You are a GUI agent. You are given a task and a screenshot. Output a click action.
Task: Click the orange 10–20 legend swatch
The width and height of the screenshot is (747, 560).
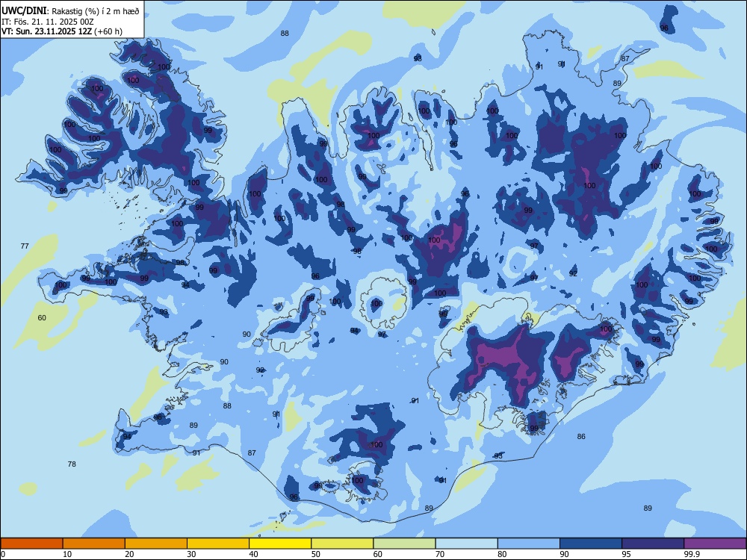(94, 544)
